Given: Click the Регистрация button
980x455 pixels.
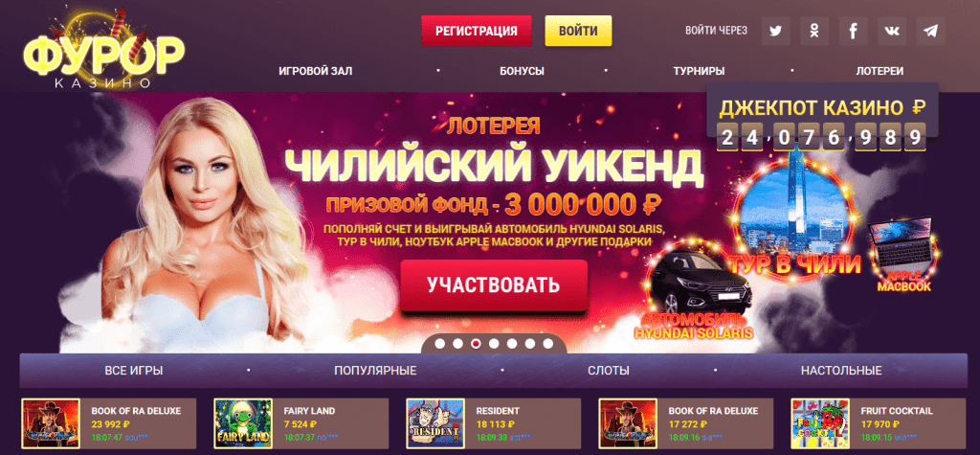Looking at the screenshot, I should click(x=477, y=31).
